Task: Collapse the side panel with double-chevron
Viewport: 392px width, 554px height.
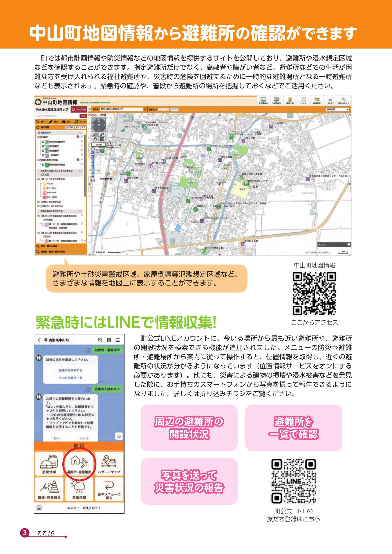Action: pos(90,109)
